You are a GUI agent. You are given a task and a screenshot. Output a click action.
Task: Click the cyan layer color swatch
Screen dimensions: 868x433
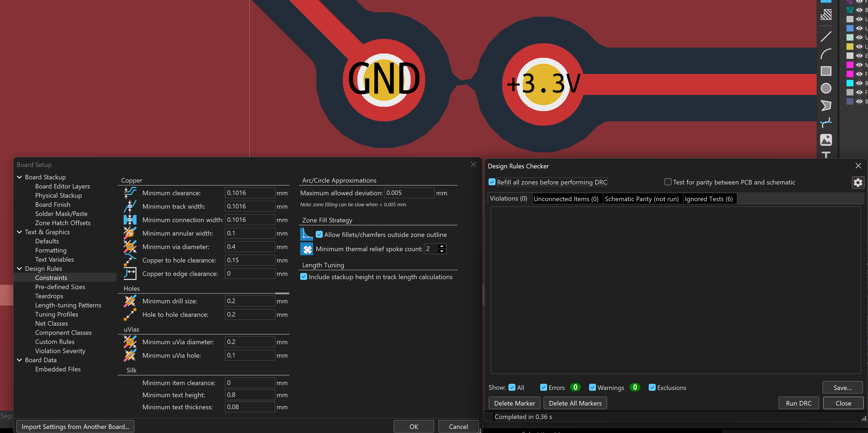point(850,83)
